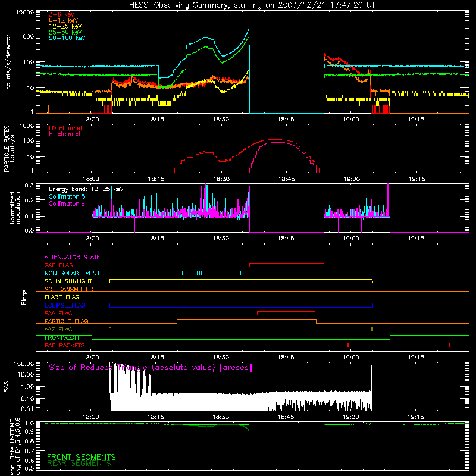Select the 'HI channel' legend text
Viewport: 476px width, 476px height.
point(64,134)
